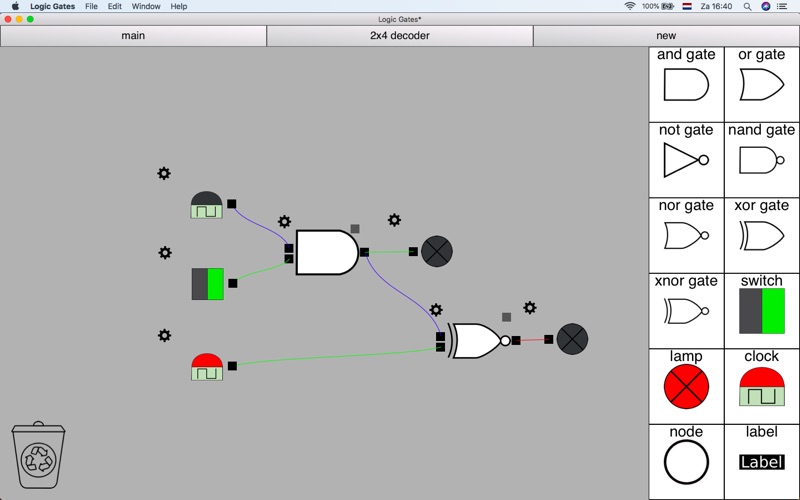800x500 pixels.
Task: Open the Logic Gates application menu
Action: 53,6
